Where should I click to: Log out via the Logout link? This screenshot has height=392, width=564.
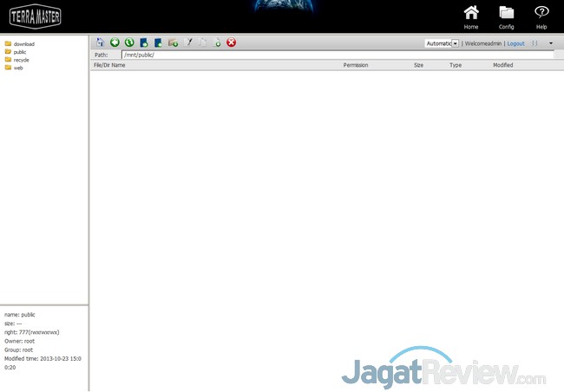pos(515,43)
